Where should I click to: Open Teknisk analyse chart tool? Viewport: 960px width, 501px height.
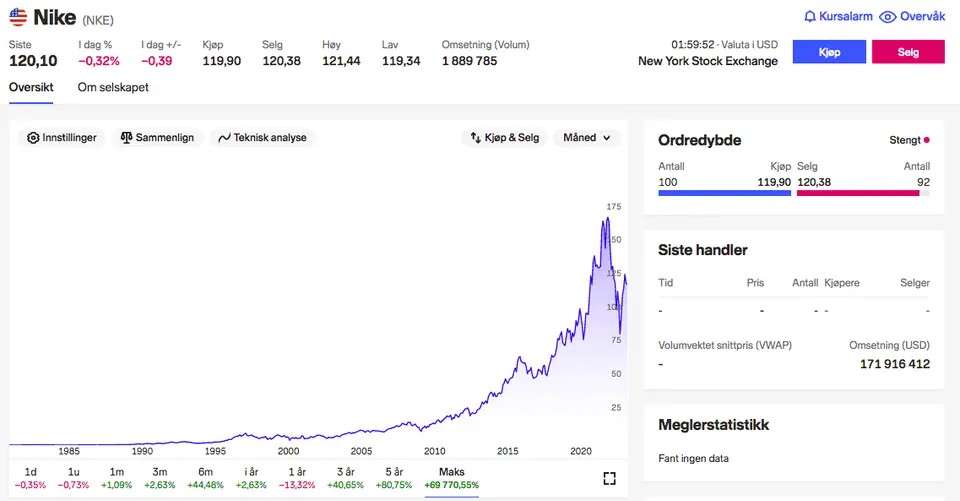[x=263, y=138]
